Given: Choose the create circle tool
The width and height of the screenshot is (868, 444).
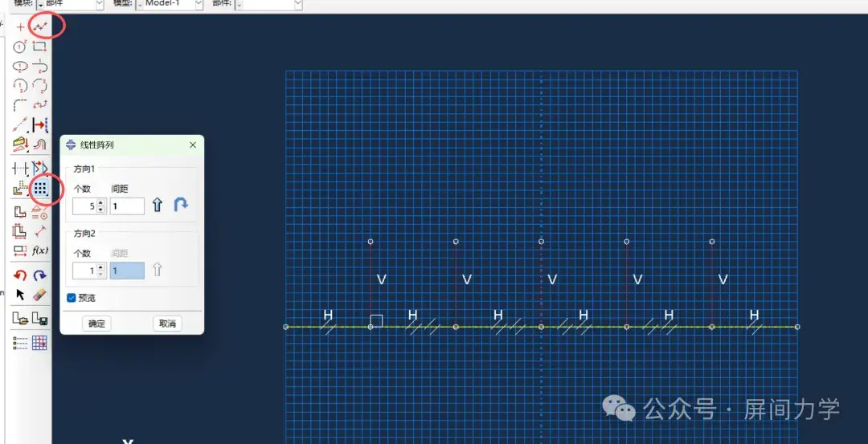Looking at the screenshot, I should point(20,47).
